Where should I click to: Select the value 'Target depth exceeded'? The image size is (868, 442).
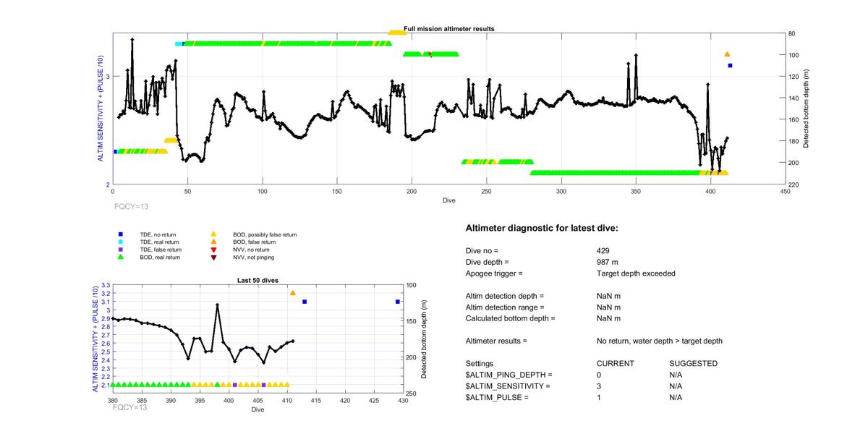click(x=636, y=273)
